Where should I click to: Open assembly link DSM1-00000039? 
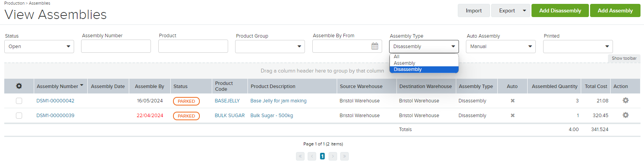tap(55, 116)
